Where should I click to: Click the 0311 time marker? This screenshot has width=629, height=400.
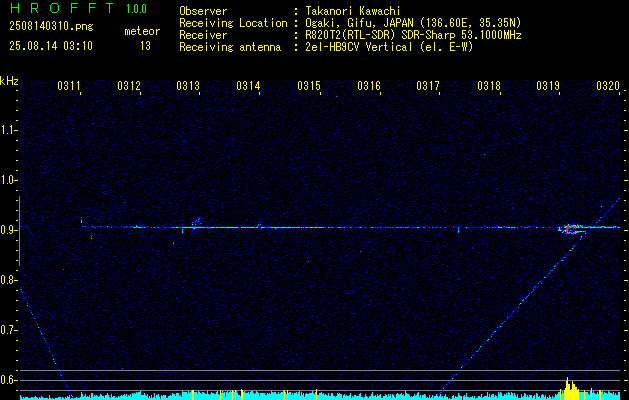tap(69, 85)
